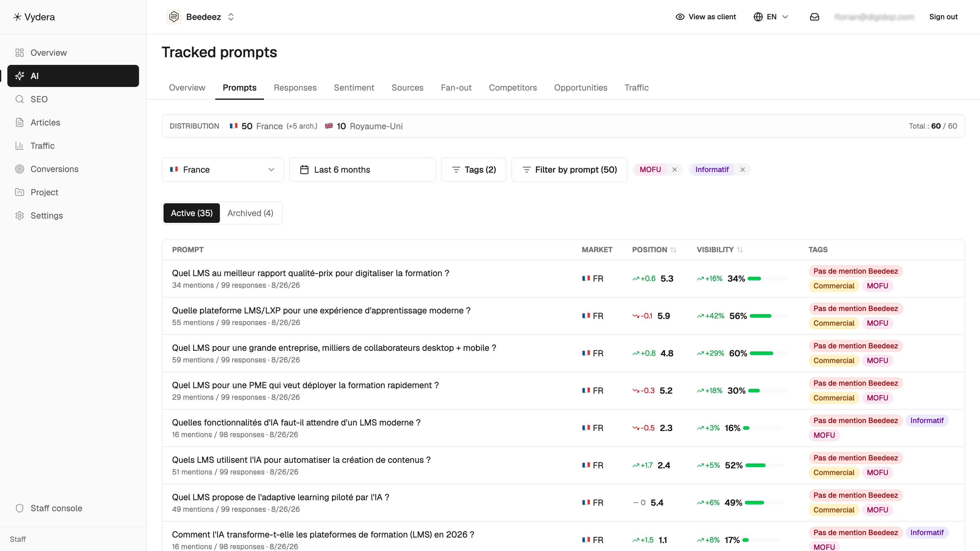Viewport: 980px width, 551px height.
Task: Open the Tags (2) filter
Action: pos(474,170)
